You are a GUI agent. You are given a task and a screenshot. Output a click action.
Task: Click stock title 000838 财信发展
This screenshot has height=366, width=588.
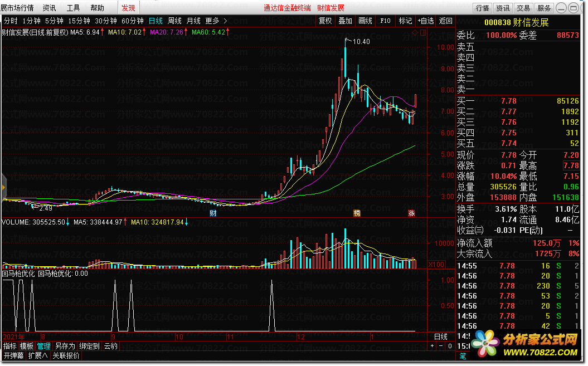[x=516, y=22]
